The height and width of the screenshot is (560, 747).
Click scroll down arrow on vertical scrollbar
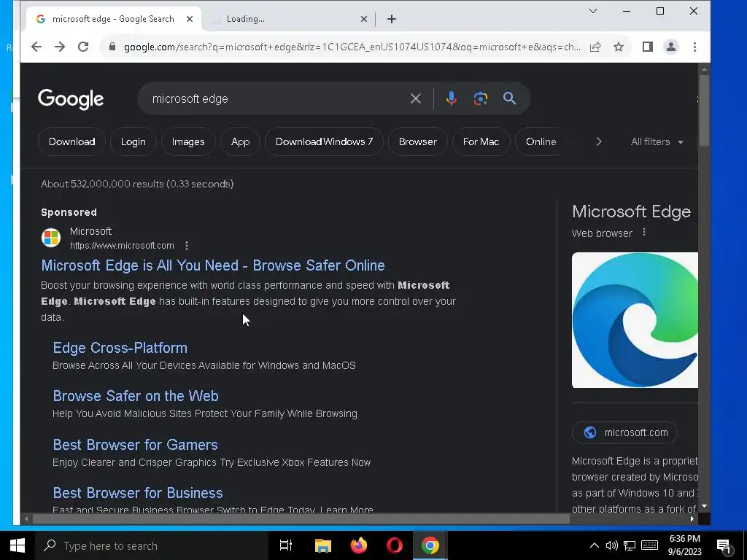click(704, 506)
